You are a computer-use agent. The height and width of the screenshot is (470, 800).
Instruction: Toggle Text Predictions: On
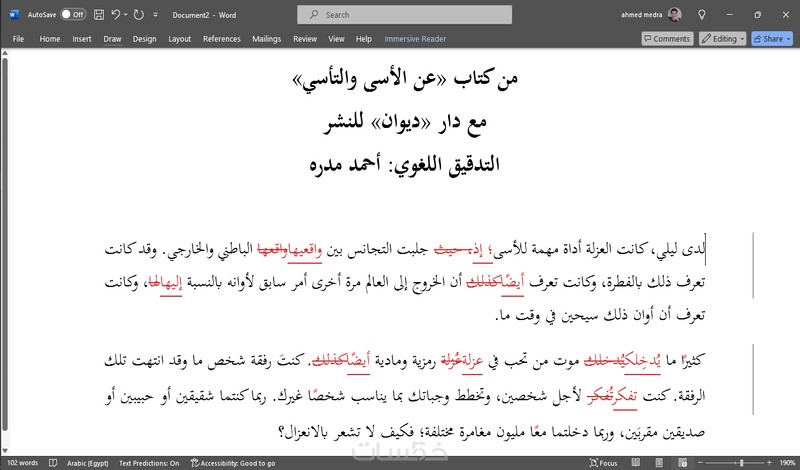pos(149,463)
